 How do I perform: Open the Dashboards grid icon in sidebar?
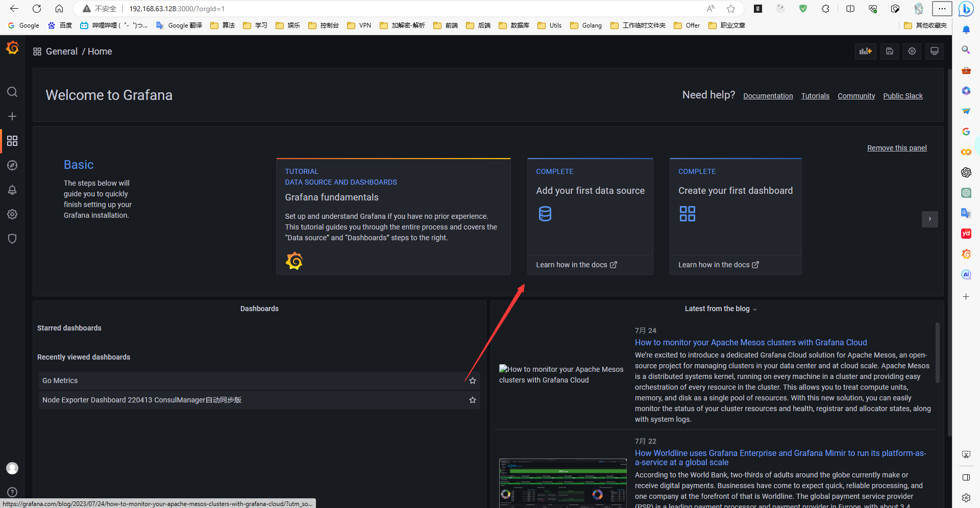point(12,141)
